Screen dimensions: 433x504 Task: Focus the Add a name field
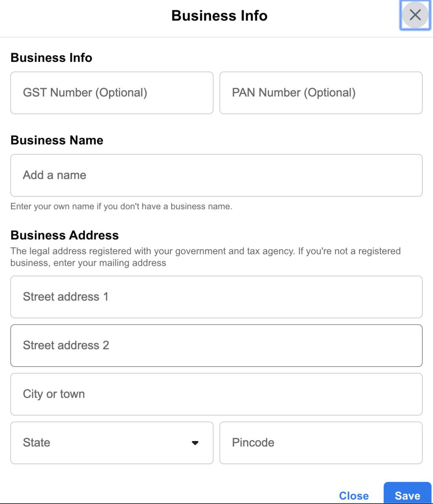[216, 175]
